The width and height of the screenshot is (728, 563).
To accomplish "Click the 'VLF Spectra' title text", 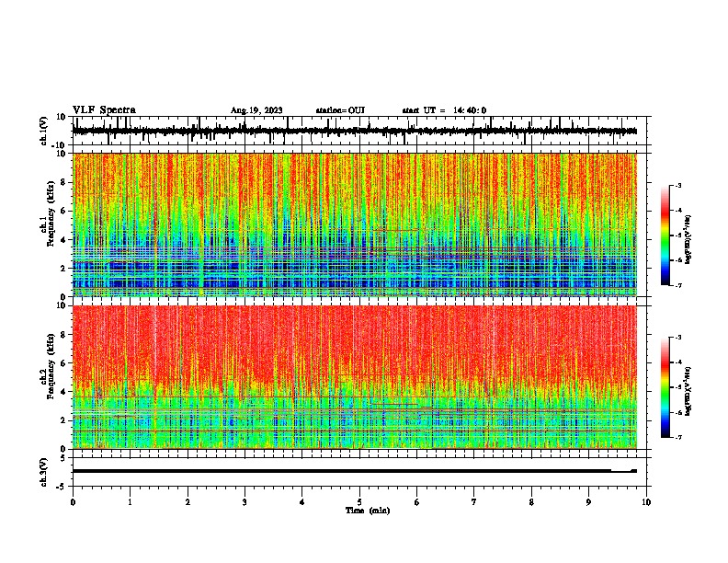I will tap(104, 110).
